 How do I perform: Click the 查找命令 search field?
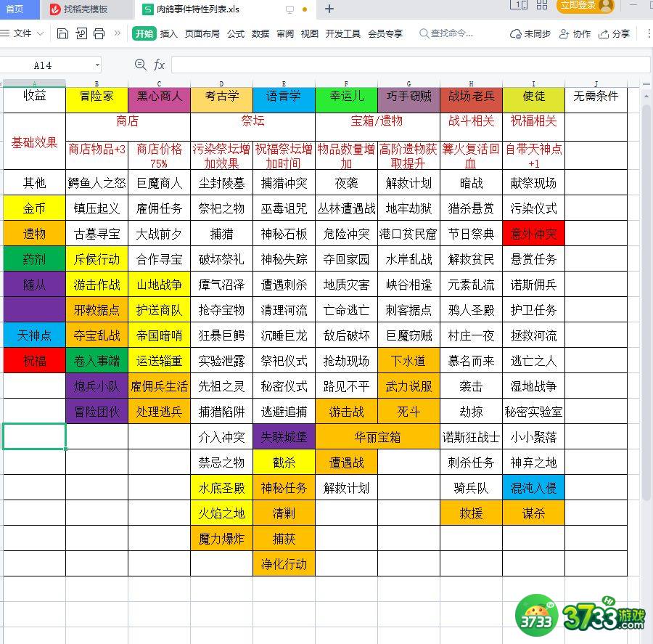[451, 33]
